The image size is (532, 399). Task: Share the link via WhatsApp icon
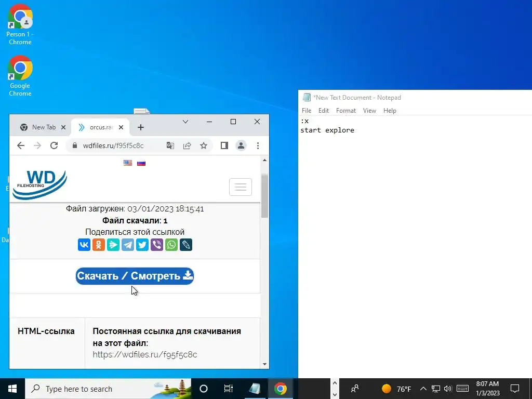[171, 245]
